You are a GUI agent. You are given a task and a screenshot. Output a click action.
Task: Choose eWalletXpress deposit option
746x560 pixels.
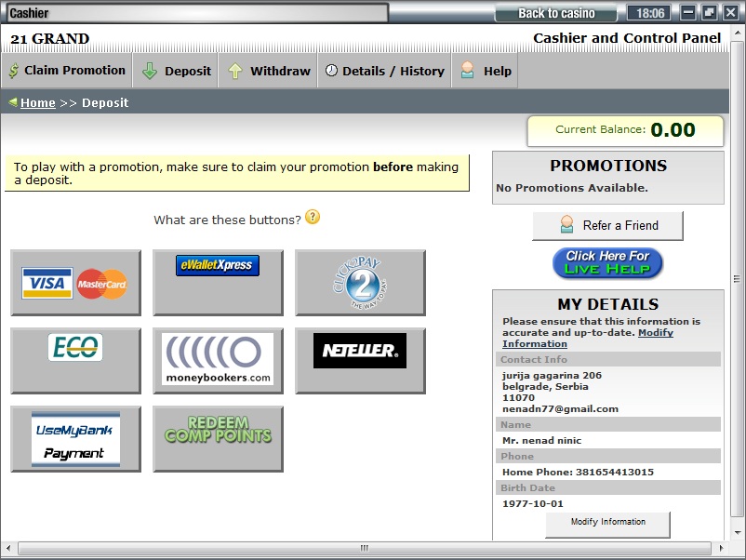click(x=218, y=283)
